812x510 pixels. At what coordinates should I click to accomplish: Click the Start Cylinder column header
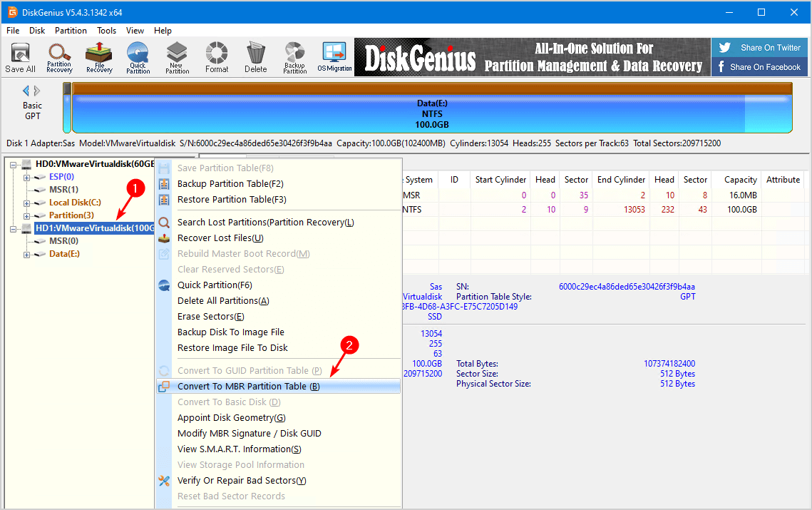pos(500,180)
